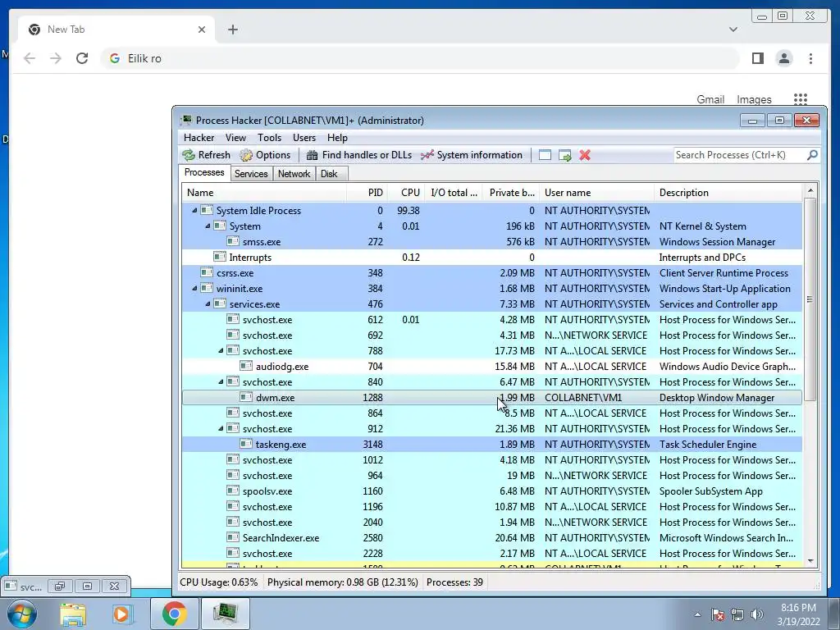840x630 pixels.
Task: Open the Users menu
Action: click(x=304, y=138)
